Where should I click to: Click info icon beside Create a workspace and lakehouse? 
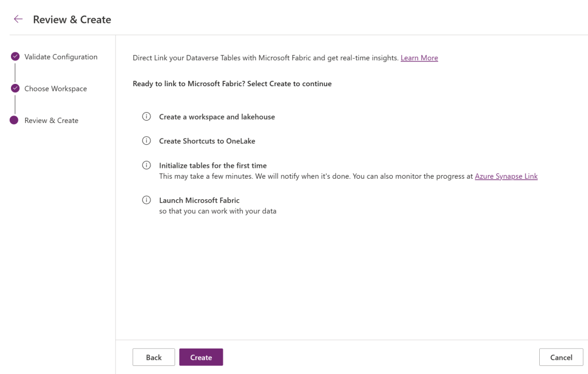[x=146, y=117]
